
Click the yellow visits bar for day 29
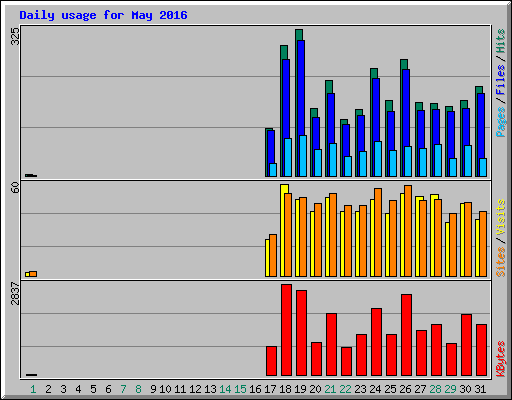click(x=448, y=249)
